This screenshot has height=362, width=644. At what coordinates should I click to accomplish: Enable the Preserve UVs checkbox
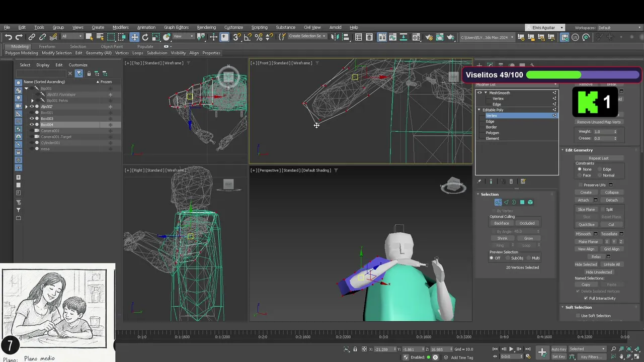tap(581, 185)
